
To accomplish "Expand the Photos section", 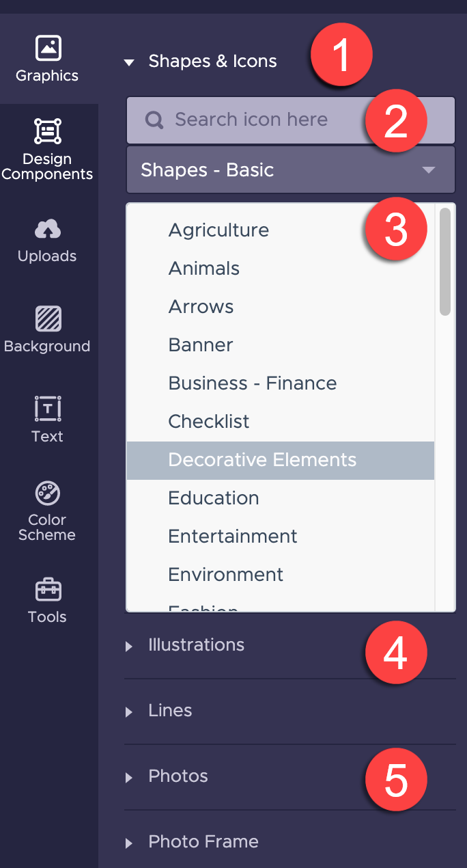I will [178, 776].
